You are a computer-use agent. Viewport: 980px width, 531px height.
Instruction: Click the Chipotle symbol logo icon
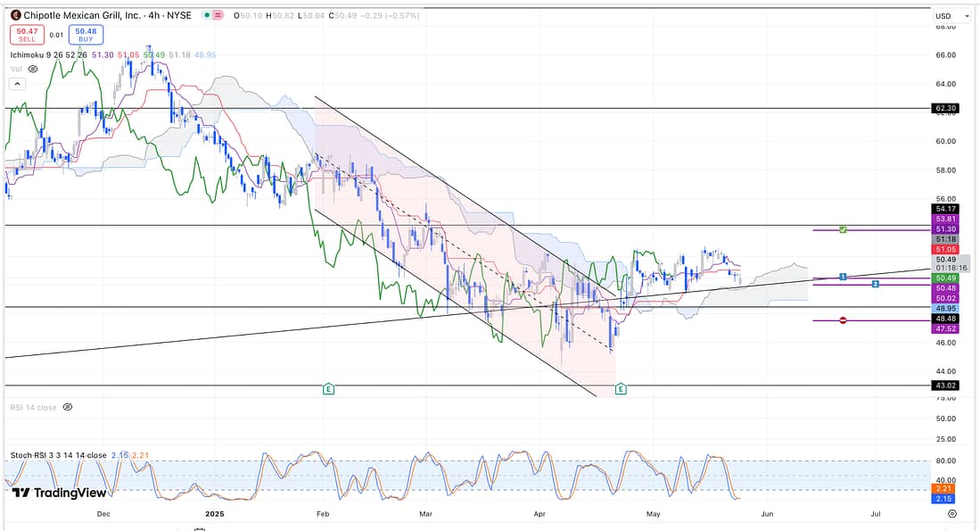coord(16,15)
